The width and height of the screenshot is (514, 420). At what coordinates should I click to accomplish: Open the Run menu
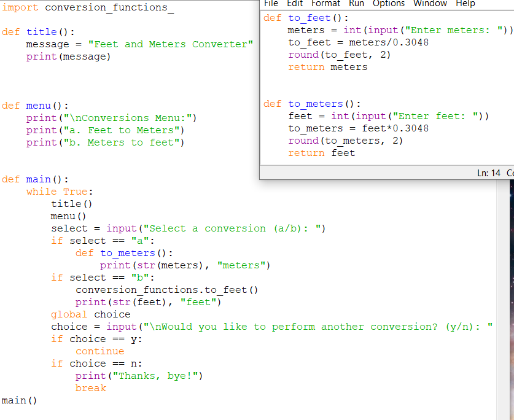[355, 4]
